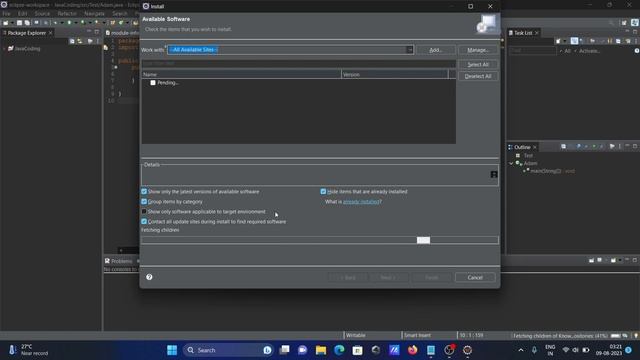This screenshot has height=360, width=640.
Task: Open the Navigate menu
Action: click(94, 13)
